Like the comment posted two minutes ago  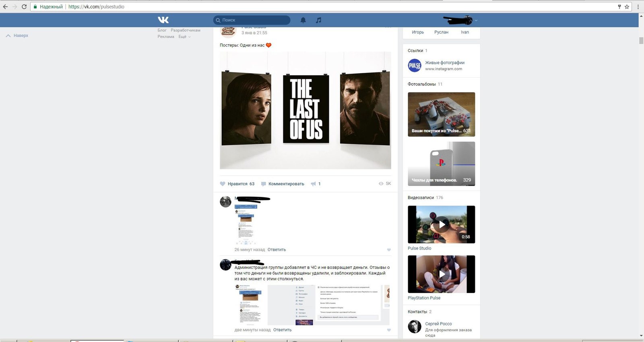click(389, 330)
